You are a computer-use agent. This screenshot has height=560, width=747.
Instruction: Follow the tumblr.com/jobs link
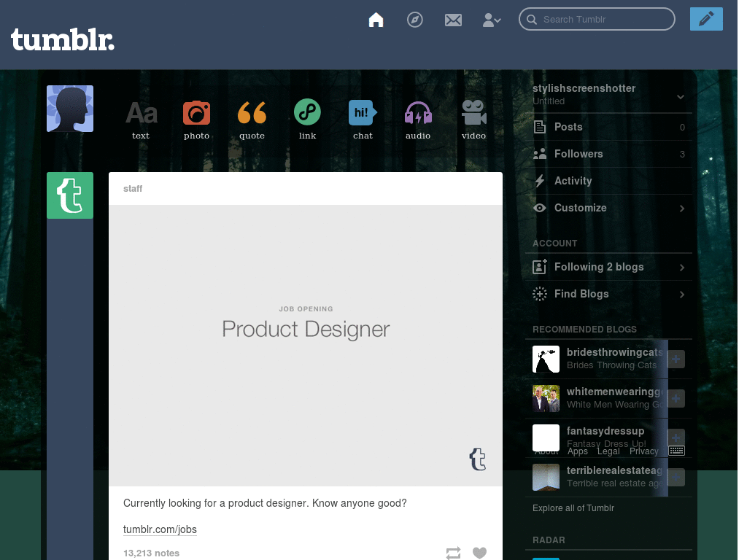[160, 529]
